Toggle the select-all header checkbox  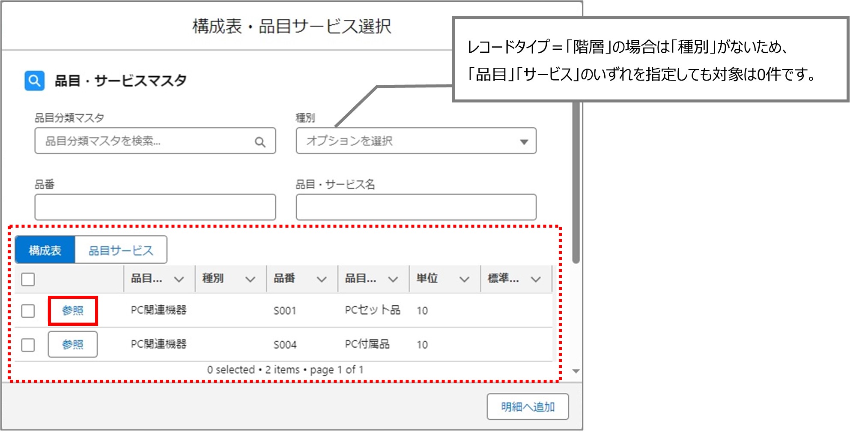tap(28, 279)
